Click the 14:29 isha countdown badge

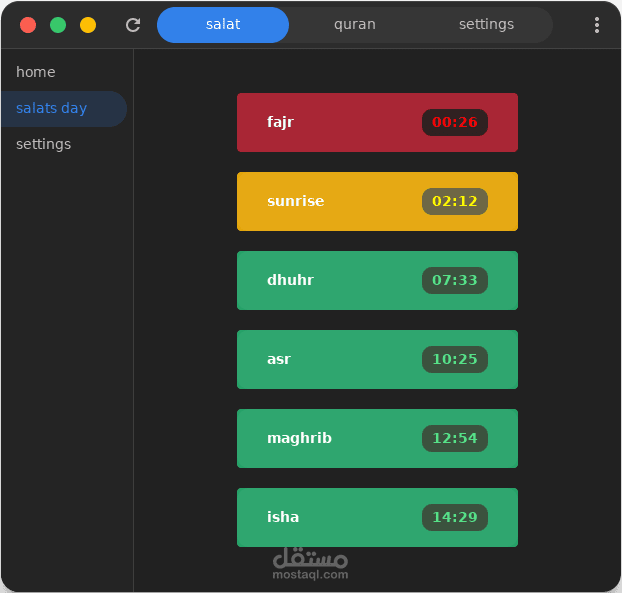pos(455,517)
